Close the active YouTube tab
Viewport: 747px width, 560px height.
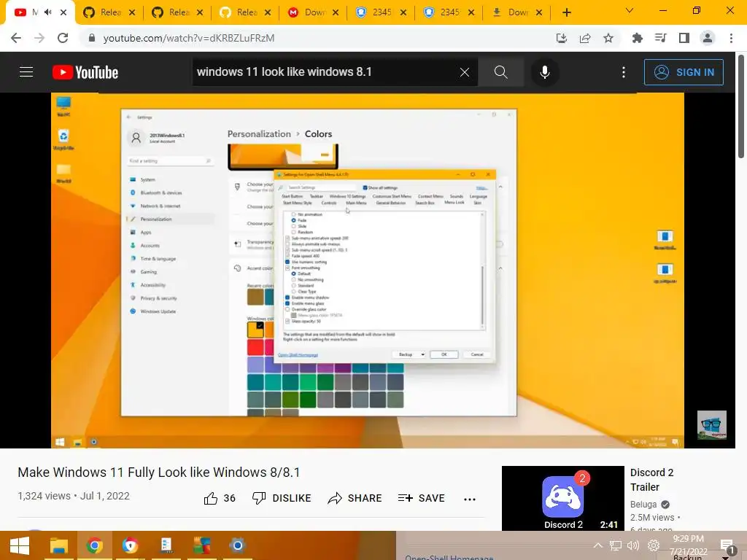pos(63,12)
